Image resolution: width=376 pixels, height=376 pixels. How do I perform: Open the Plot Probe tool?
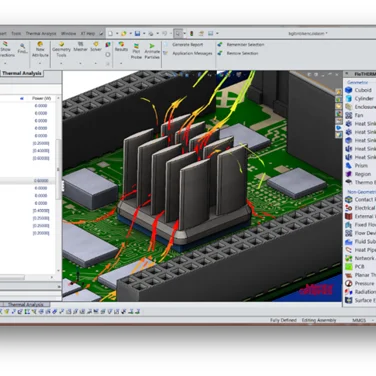click(136, 51)
